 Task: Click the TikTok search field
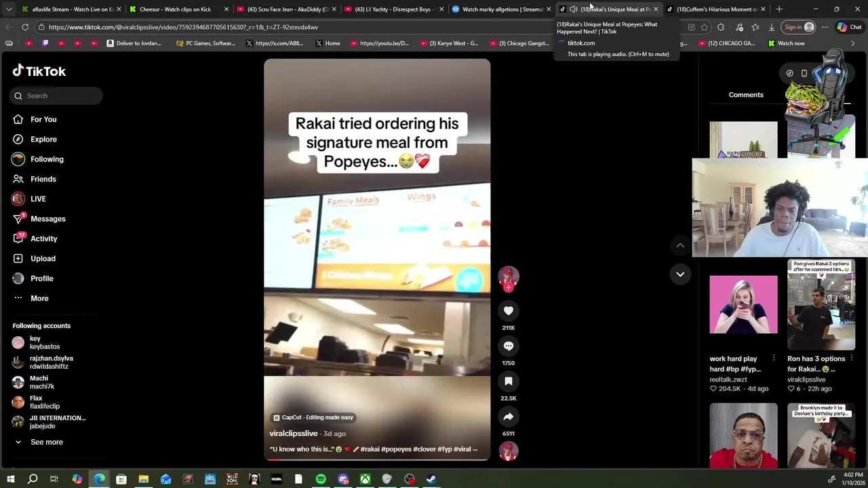click(x=56, y=96)
